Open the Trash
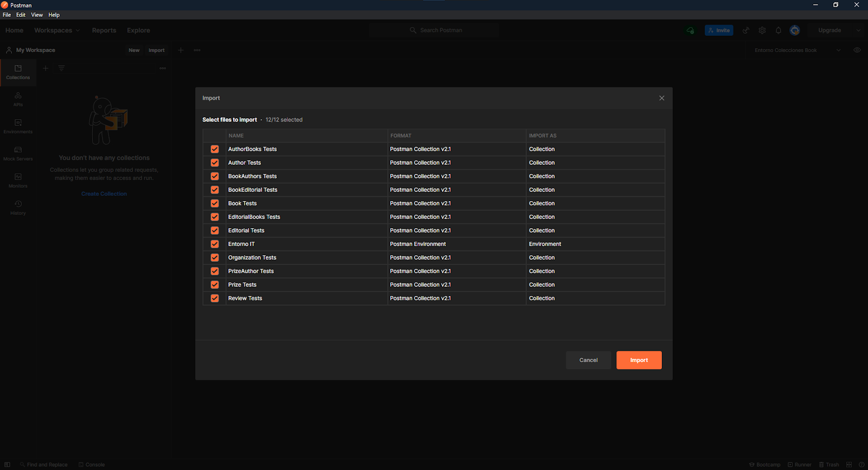 click(x=829, y=465)
